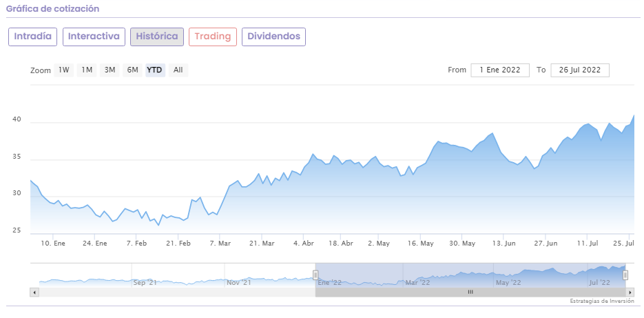644x318 pixels.
Task: Set zoom range to 1M
Action: tap(87, 70)
